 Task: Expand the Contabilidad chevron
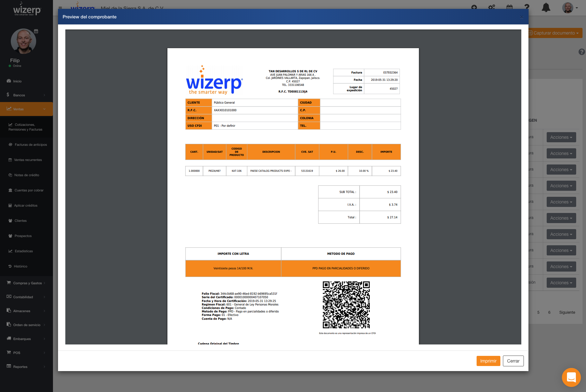point(44,297)
